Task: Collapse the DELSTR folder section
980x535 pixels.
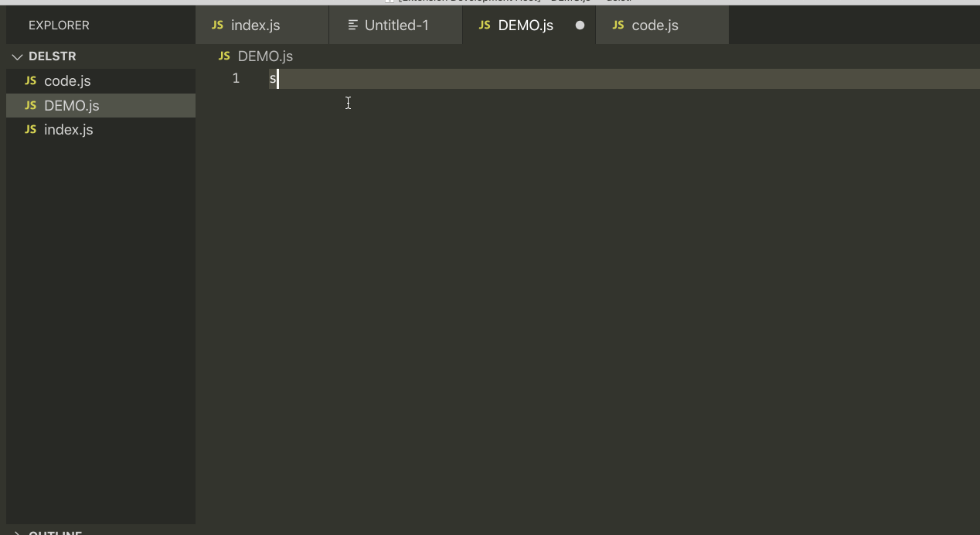Action: 100,56
